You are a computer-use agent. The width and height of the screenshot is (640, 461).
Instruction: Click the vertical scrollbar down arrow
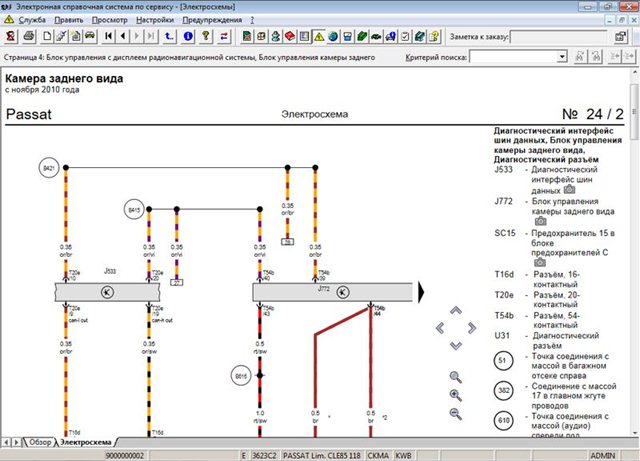635,433
